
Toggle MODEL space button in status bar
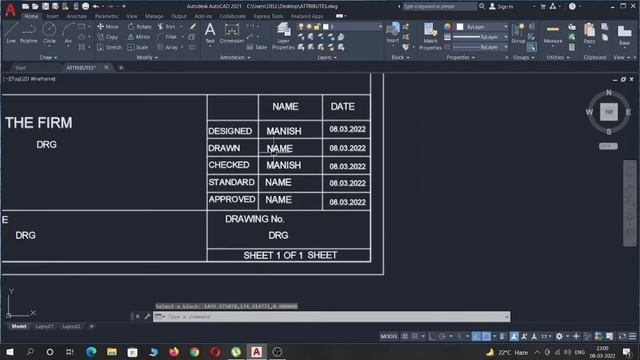[x=389, y=336]
